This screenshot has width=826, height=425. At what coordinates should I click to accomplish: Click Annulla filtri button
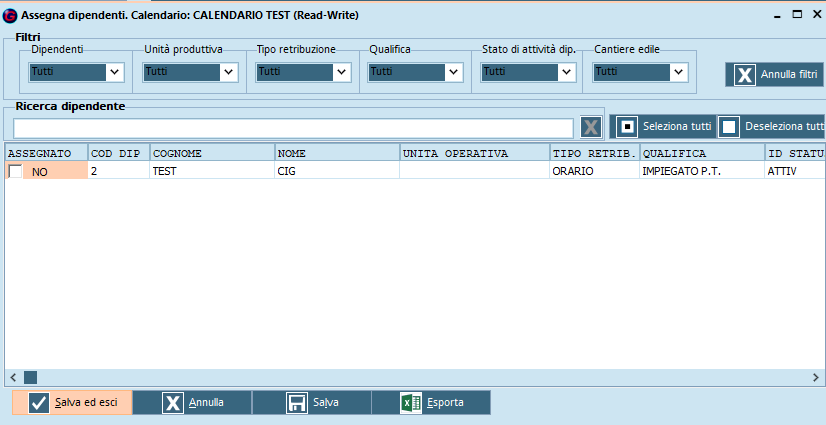pos(775,75)
